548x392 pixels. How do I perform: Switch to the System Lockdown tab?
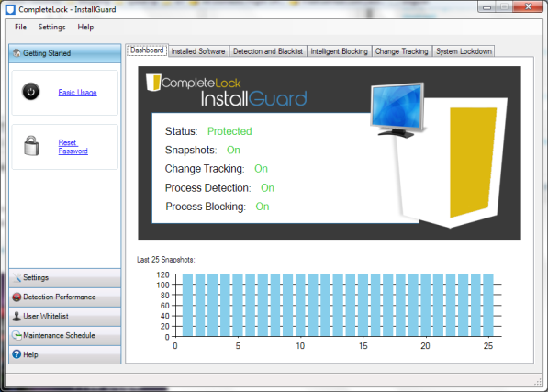[464, 51]
